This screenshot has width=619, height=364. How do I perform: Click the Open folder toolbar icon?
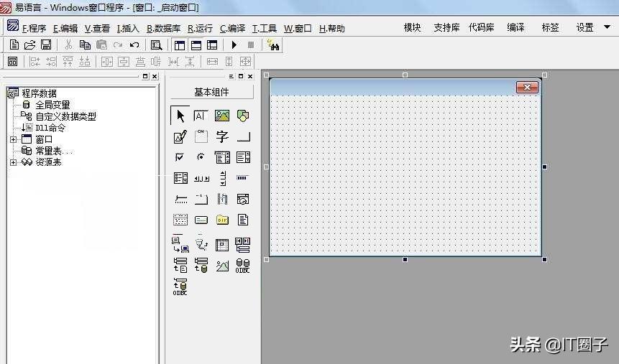tap(30, 45)
